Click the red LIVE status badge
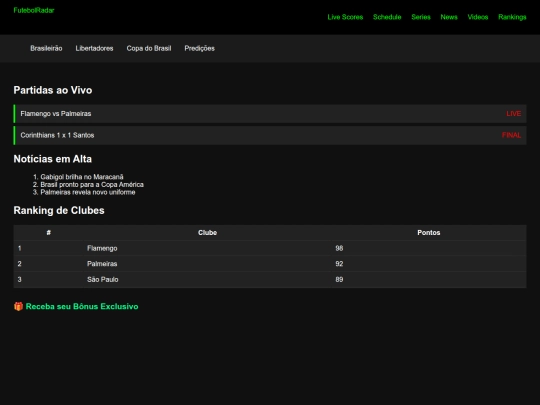The image size is (540, 405). point(513,114)
